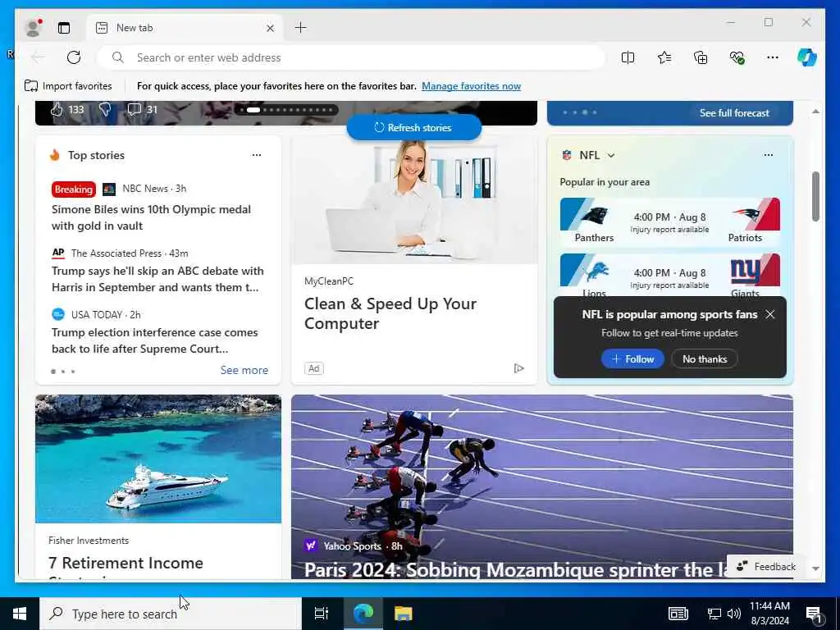Follow NFL for real-time updates

coord(632,359)
